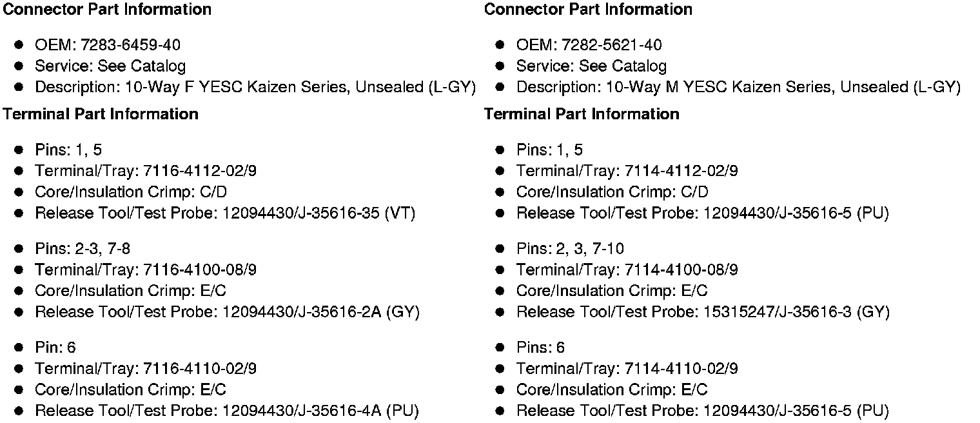
Task: Select the 10-Way M YESC Kaizen description
Action: [x=738, y=88]
